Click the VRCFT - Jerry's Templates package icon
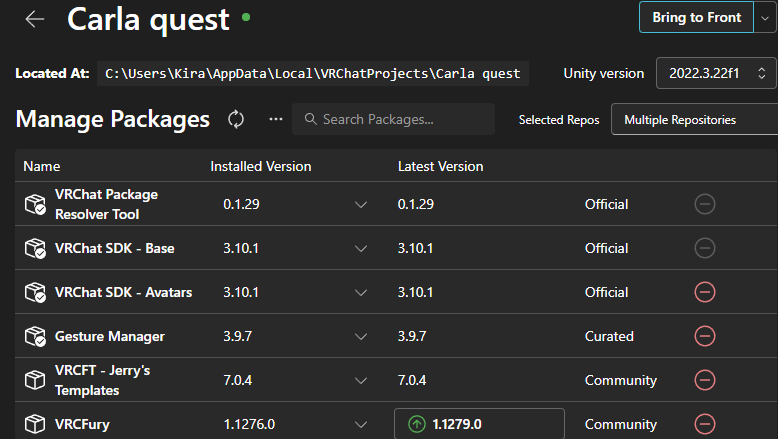Viewport: 778px width, 439px height. pyautogui.click(x=35, y=380)
